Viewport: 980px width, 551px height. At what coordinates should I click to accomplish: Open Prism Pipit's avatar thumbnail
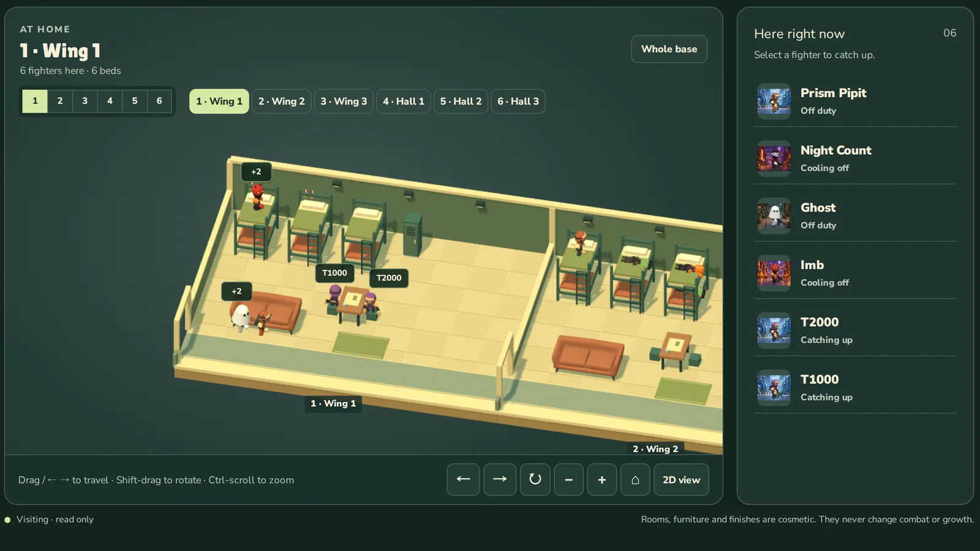pyautogui.click(x=774, y=101)
